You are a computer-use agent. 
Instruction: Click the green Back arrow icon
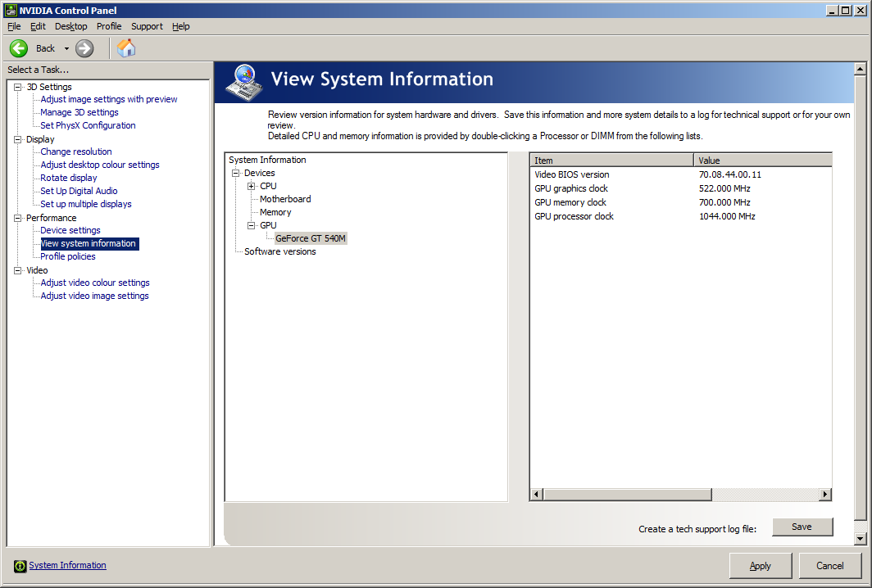19,48
